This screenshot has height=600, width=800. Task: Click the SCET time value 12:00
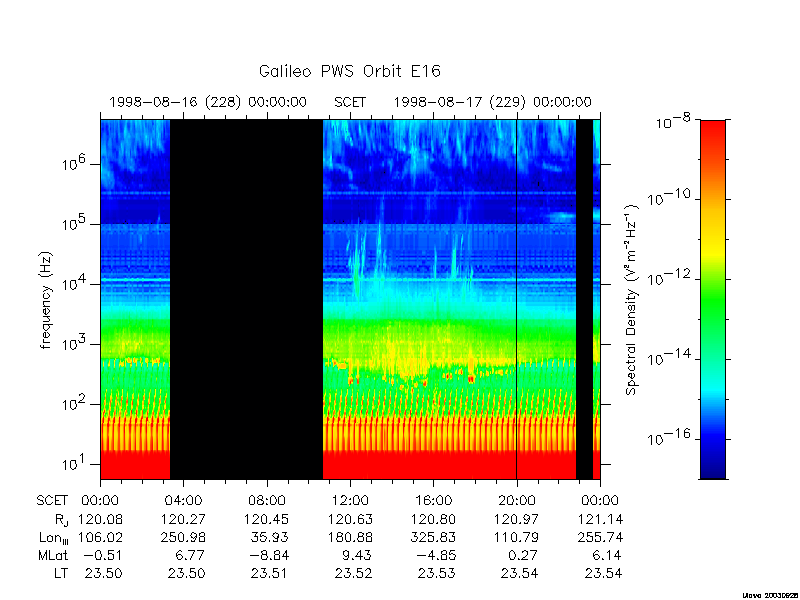(350, 501)
